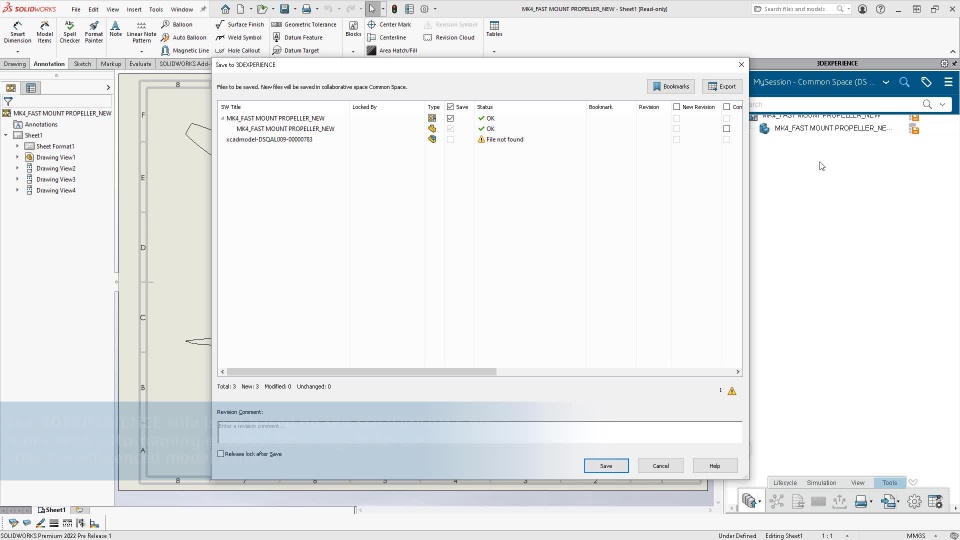This screenshot has height=540, width=960.
Task: Add a Center Mark
Action: point(389,24)
